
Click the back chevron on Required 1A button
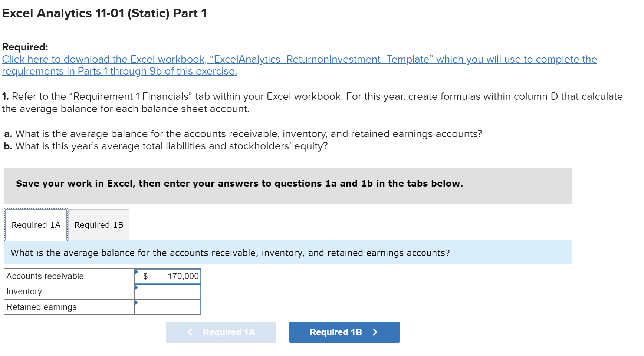(190, 332)
